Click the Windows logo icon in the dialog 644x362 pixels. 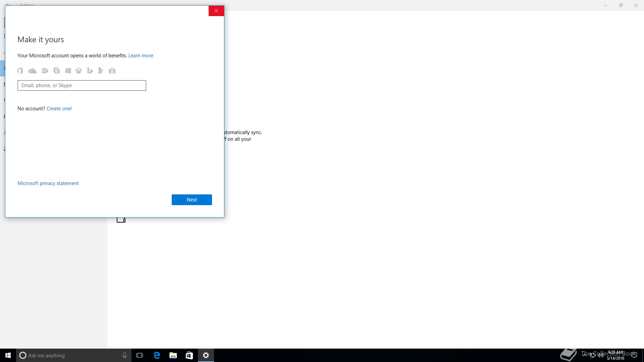click(68, 71)
